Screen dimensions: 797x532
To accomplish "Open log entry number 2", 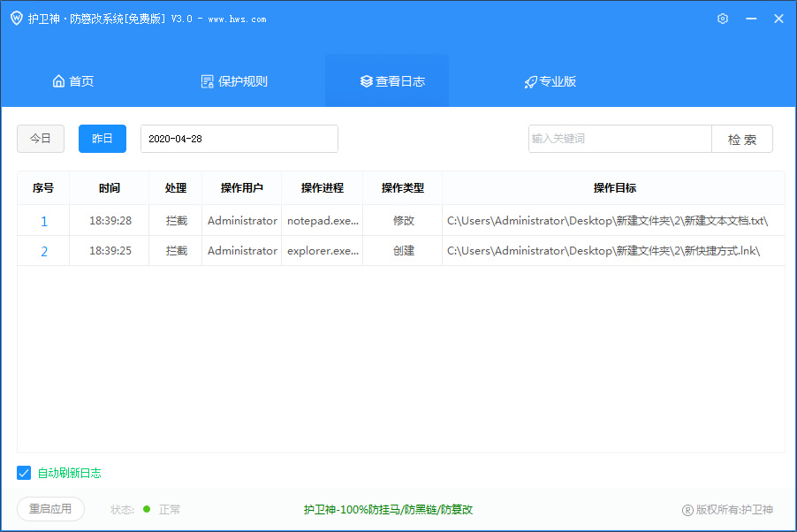I will [x=43, y=250].
